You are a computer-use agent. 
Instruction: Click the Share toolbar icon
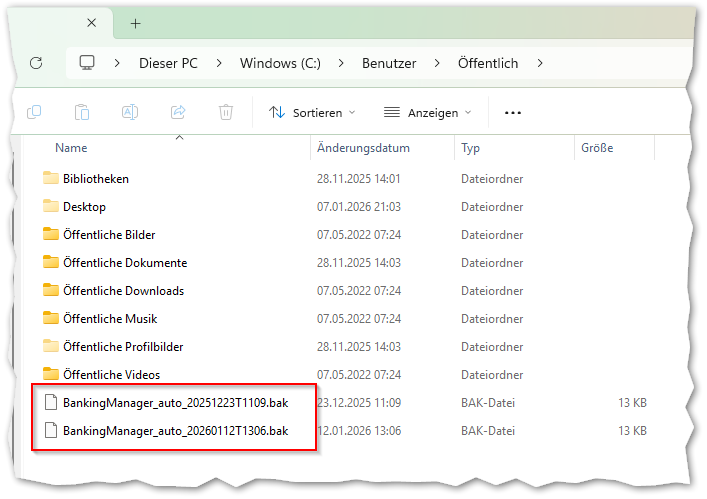point(178,113)
